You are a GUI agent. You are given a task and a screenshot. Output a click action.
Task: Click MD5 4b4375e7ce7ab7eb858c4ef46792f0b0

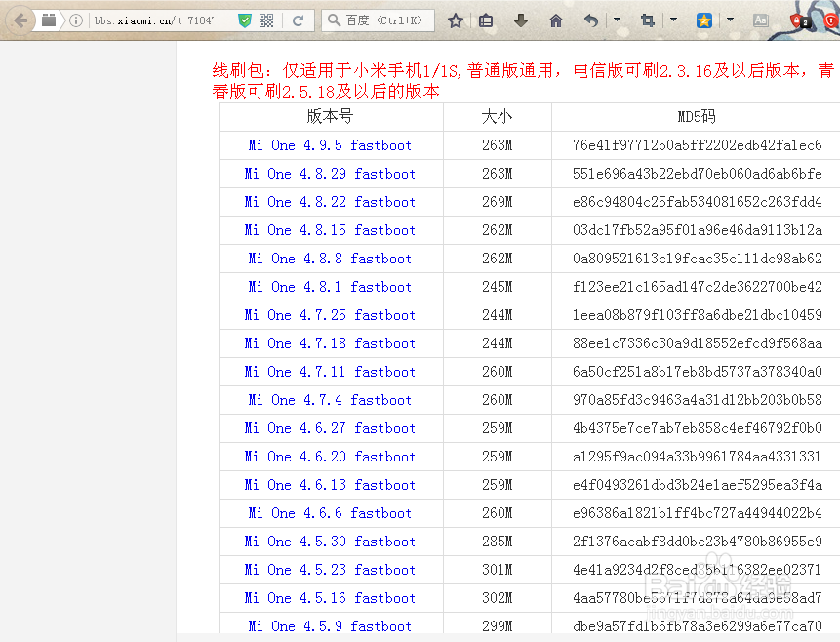coord(697,428)
